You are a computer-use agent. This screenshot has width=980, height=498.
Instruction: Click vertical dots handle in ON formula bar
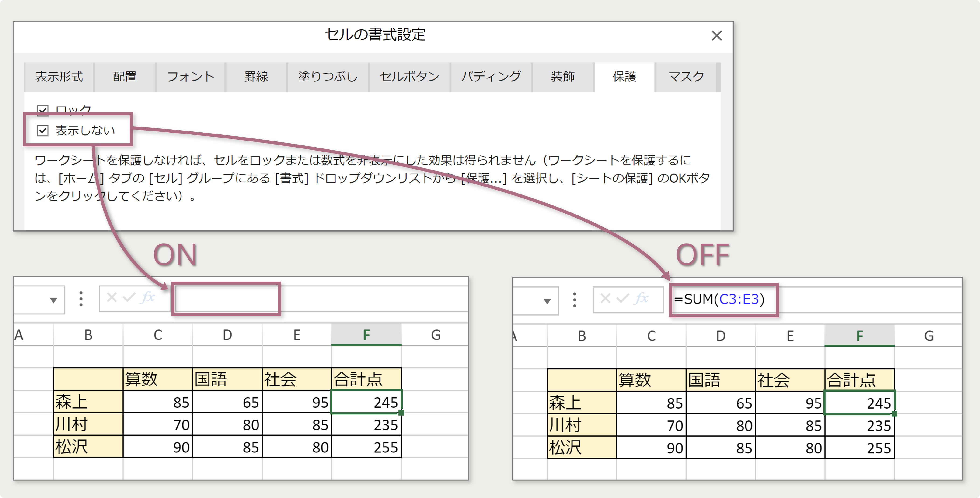(81, 299)
